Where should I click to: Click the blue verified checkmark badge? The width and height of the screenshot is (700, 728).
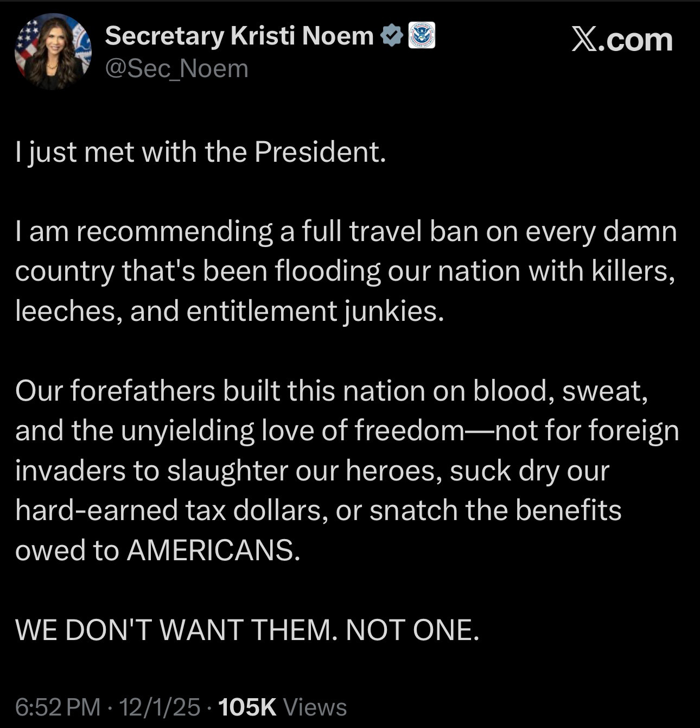(x=391, y=36)
